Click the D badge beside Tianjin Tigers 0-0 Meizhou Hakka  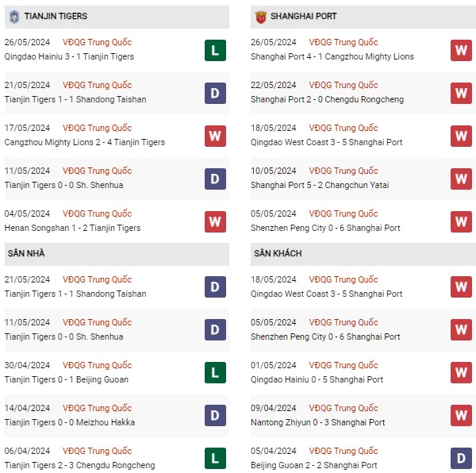pyautogui.click(x=215, y=415)
